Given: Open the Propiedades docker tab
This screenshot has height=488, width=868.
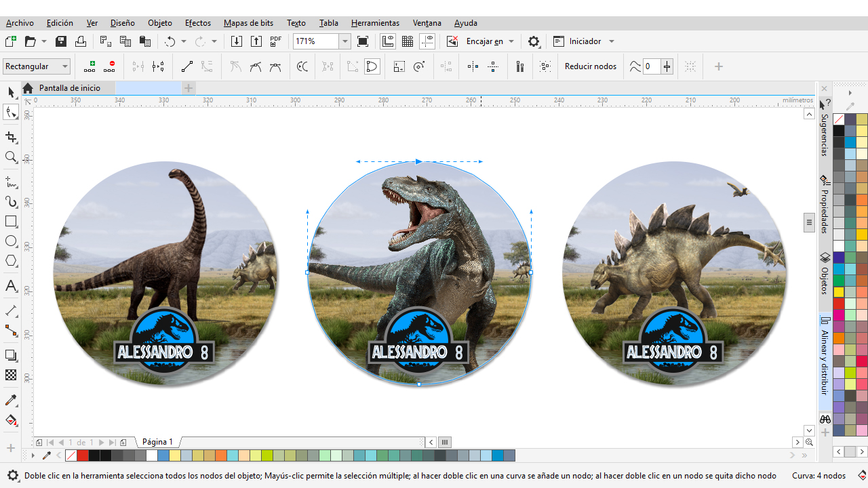Looking at the screenshot, I should (x=825, y=204).
